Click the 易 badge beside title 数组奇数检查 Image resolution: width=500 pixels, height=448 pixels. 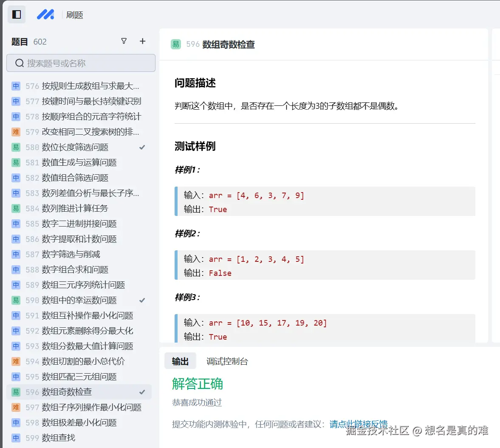click(175, 44)
